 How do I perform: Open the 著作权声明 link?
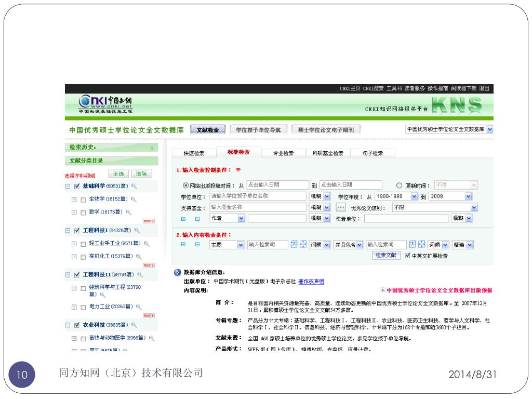click(311, 281)
